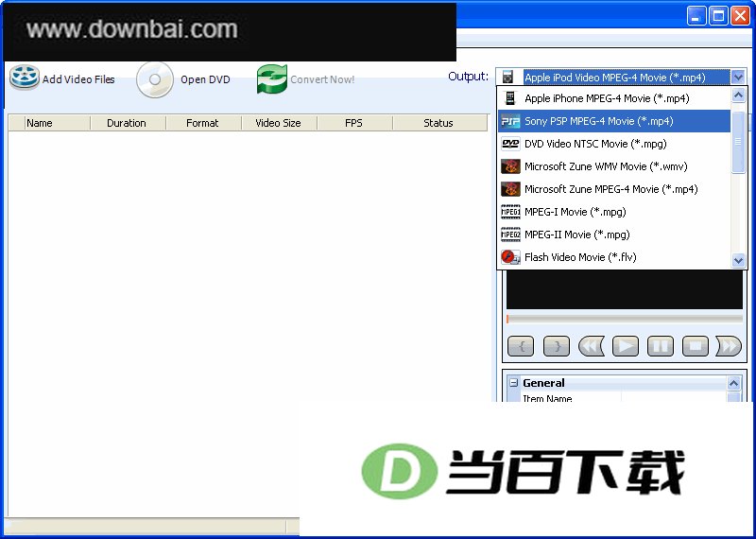Click the format list scrollbar thumb

[738, 142]
